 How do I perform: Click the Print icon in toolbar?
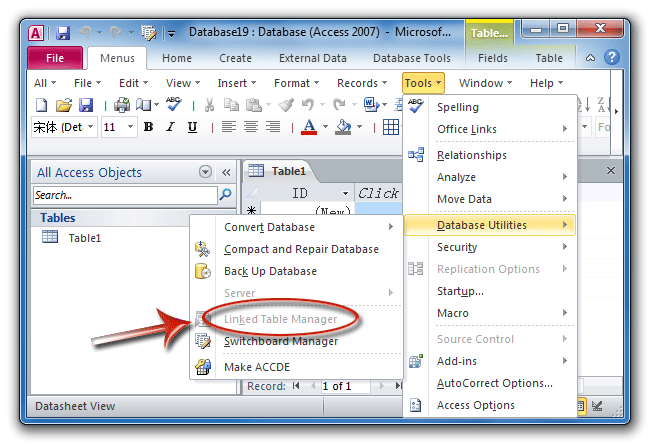[x=122, y=105]
